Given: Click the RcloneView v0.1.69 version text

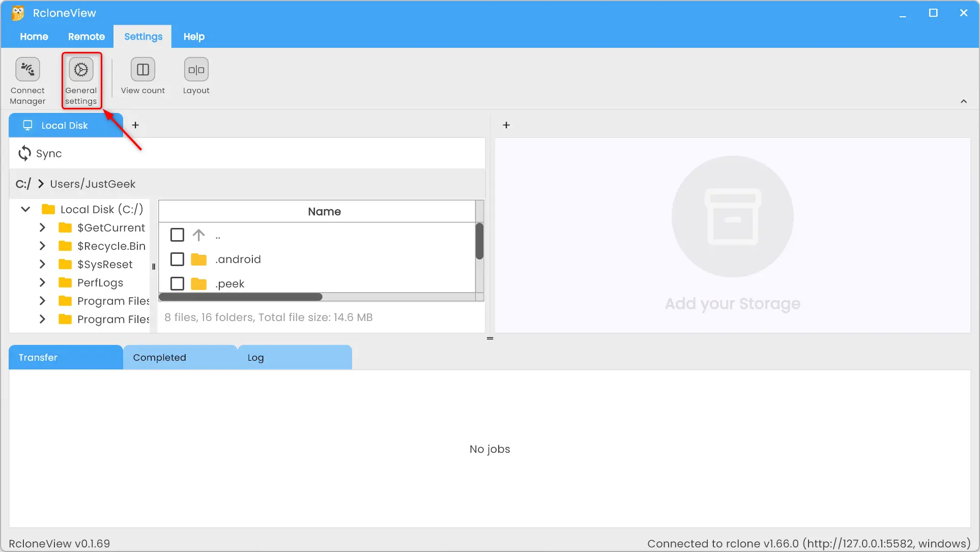Looking at the screenshot, I should [60, 543].
